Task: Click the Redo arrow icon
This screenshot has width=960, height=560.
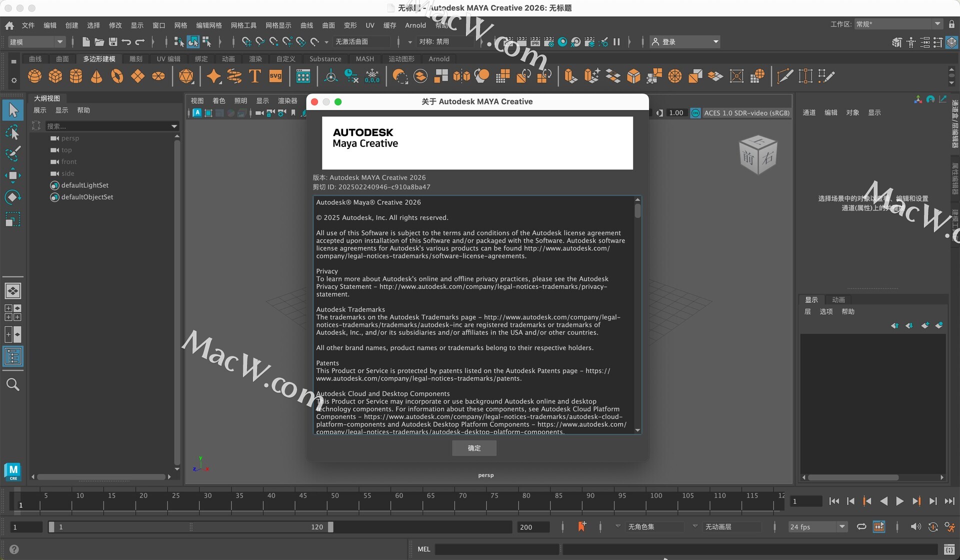Action: tap(140, 42)
